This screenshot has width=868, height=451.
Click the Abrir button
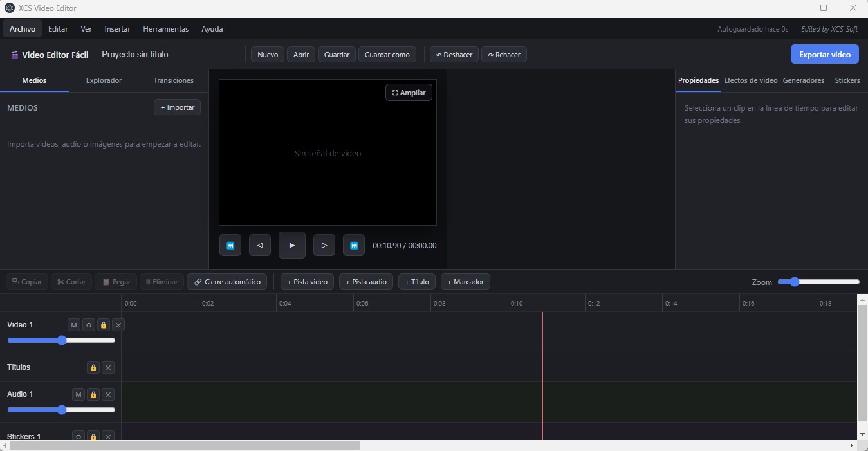(301, 55)
